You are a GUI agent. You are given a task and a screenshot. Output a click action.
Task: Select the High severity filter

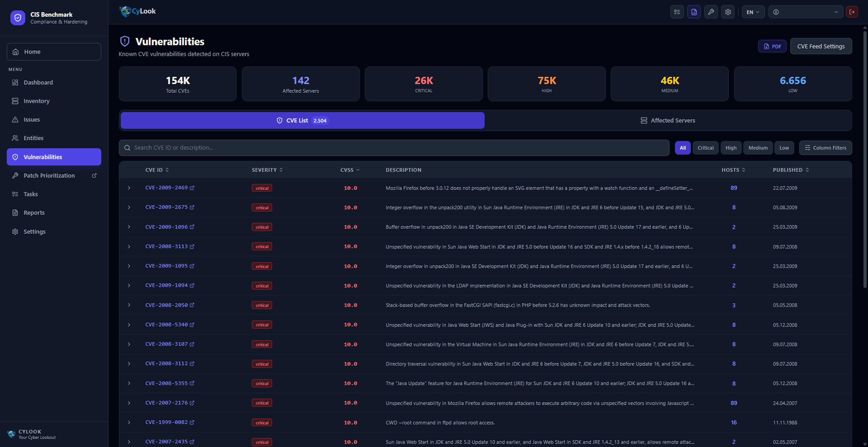731,148
